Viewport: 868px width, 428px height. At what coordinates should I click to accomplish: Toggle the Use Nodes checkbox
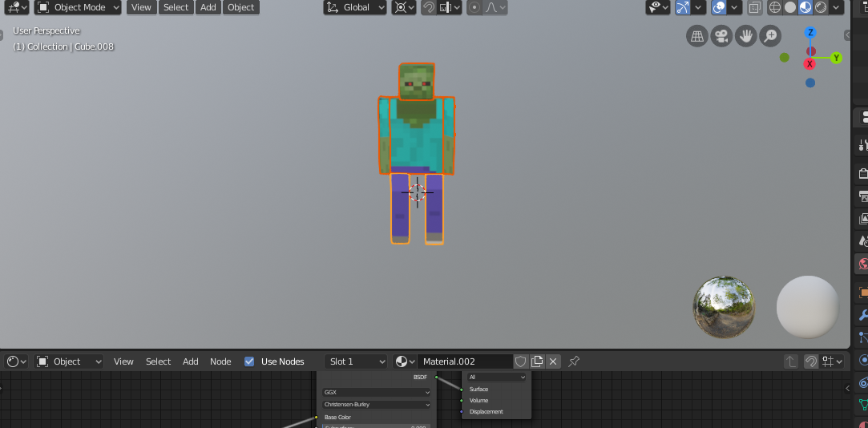click(x=250, y=361)
